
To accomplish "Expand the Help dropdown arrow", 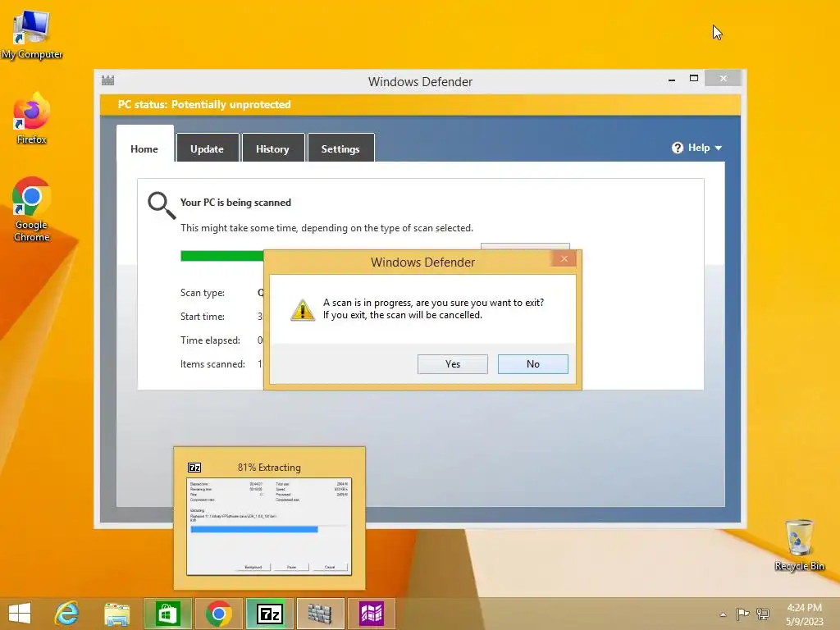I will click(x=719, y=148).
